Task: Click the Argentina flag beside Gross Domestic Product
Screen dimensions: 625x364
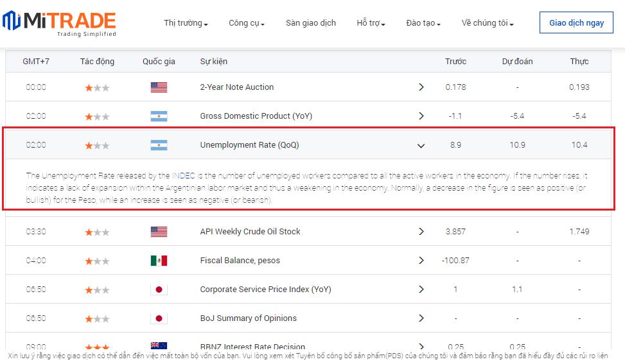Action: (x=159, y=116)
